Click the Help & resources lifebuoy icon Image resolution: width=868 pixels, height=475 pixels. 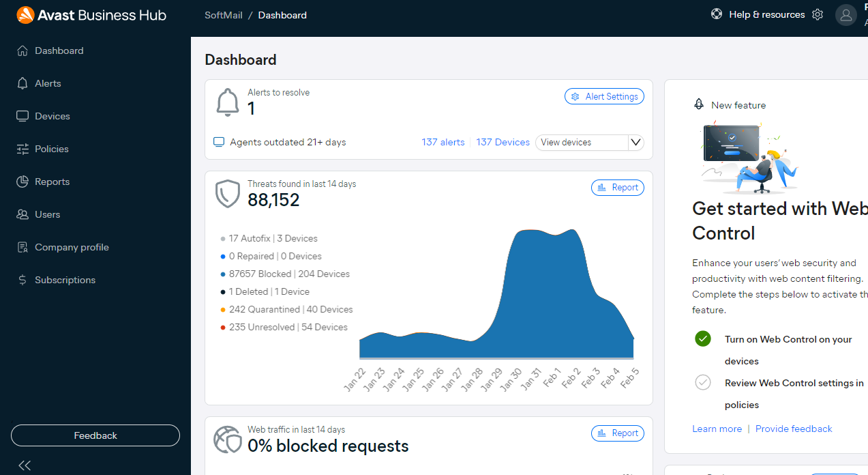pyautogui.click(x=717, y=14)
